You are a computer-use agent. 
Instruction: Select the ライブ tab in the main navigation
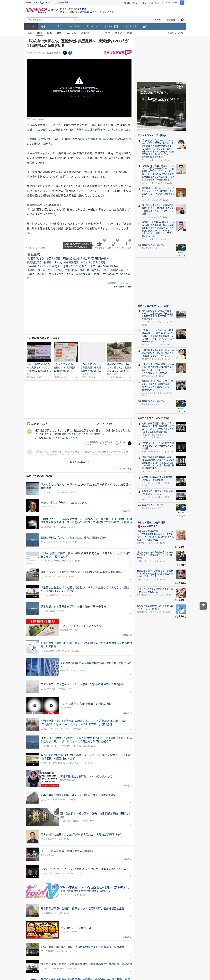tap(56, 27)
